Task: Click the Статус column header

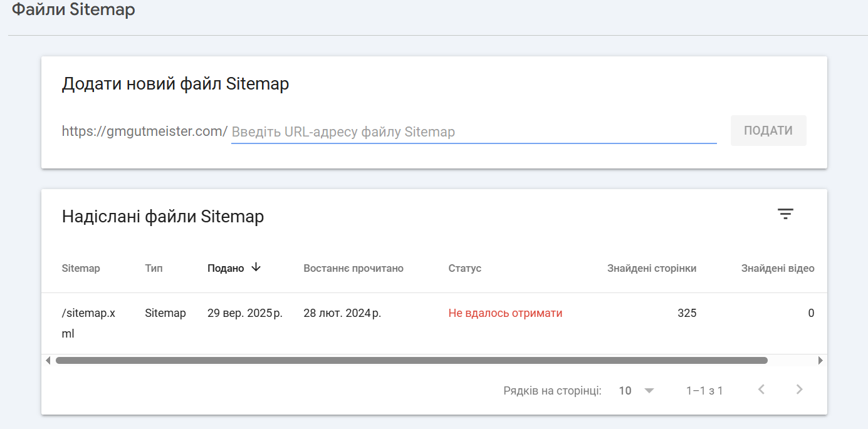Action: (465, 269)
